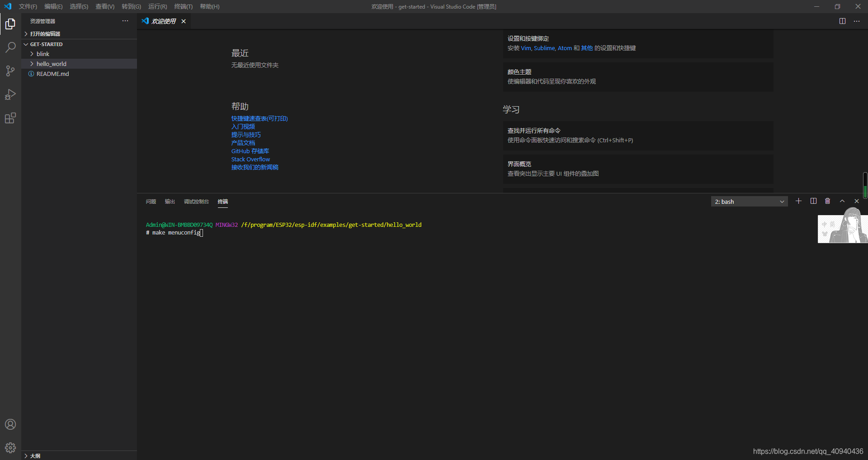Click the Vim keymap link
868x460 pixels.
tap(526, 48)
